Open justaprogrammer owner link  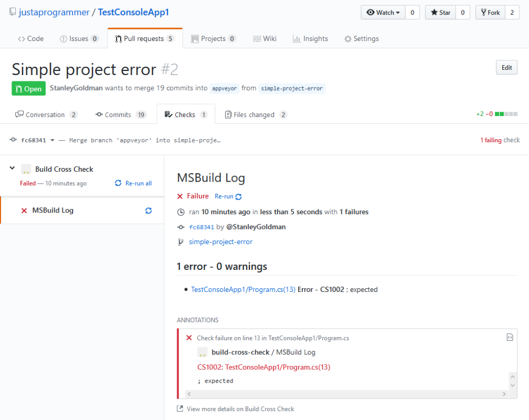coord(54,12)
